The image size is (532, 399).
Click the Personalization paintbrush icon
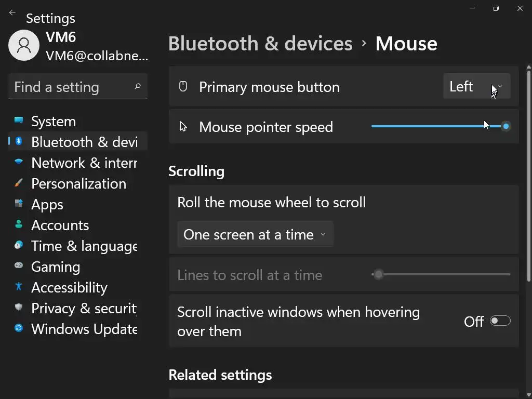(19, 183)
